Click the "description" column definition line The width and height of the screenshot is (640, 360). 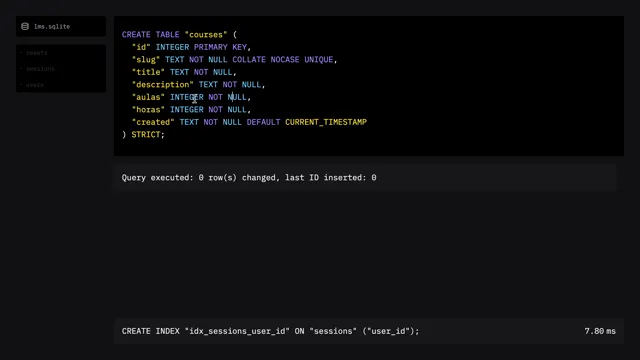point(198,84)
